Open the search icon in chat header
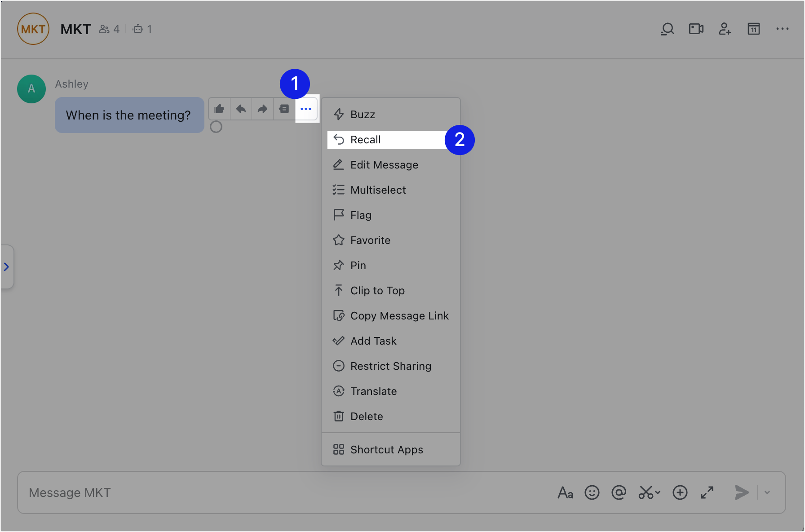Image resolution: width=805 pixels, height=532 pixels. coord(668,29)
